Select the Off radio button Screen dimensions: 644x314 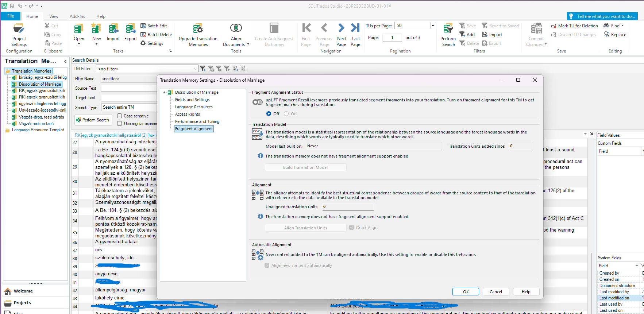coord(269,114)
